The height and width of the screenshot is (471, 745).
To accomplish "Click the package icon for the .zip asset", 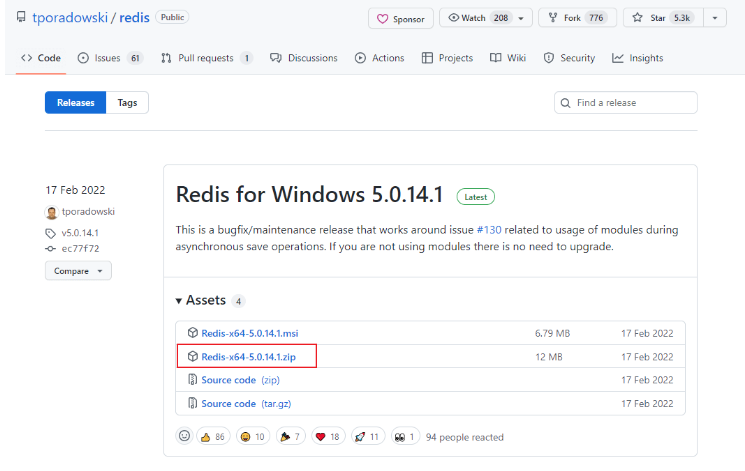I will pos(192,356).
